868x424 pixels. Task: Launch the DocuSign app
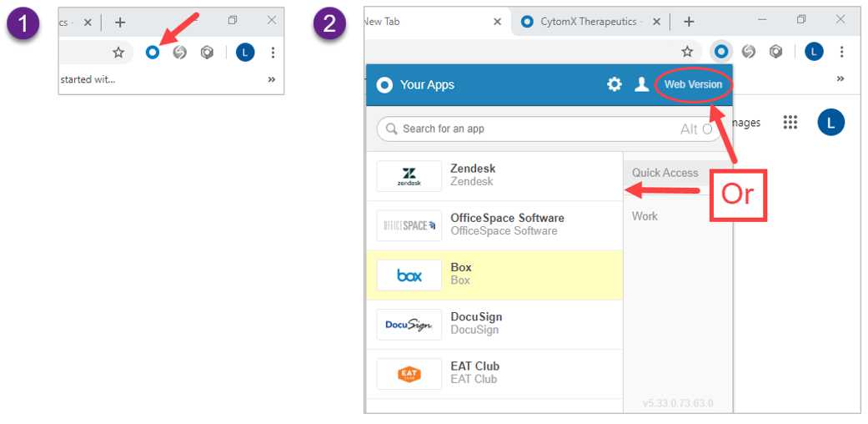(494, 324)
